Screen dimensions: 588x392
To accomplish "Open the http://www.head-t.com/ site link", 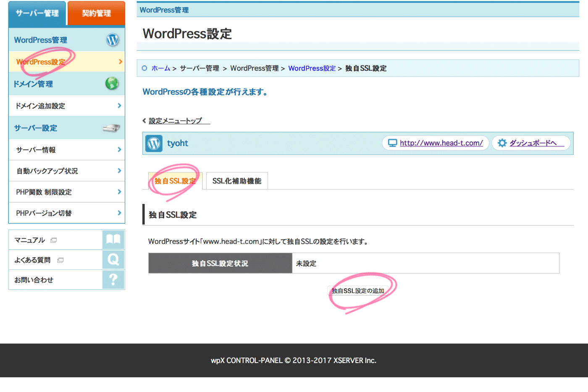I will pos(441,143).
